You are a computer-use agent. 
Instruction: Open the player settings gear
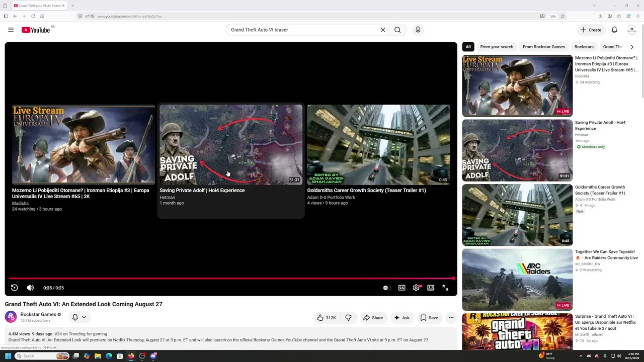416,288
